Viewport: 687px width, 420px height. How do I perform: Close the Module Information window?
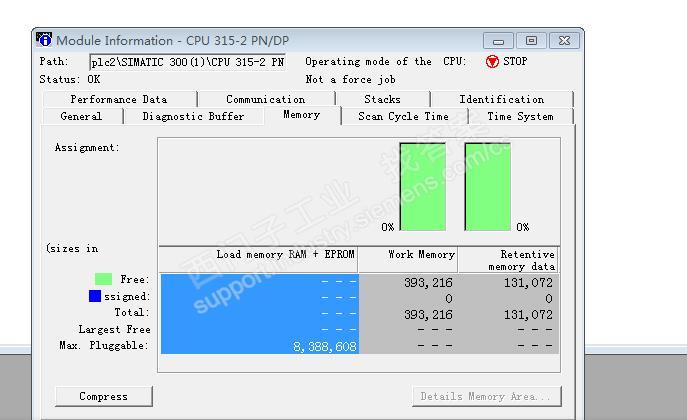(x=564, y=41)
